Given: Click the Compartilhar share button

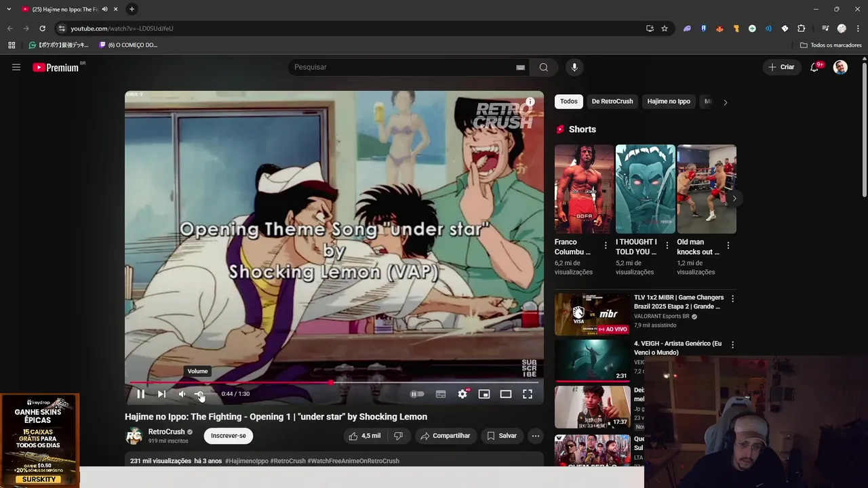Looking at the screenshot, I should [x=445, y=436].
